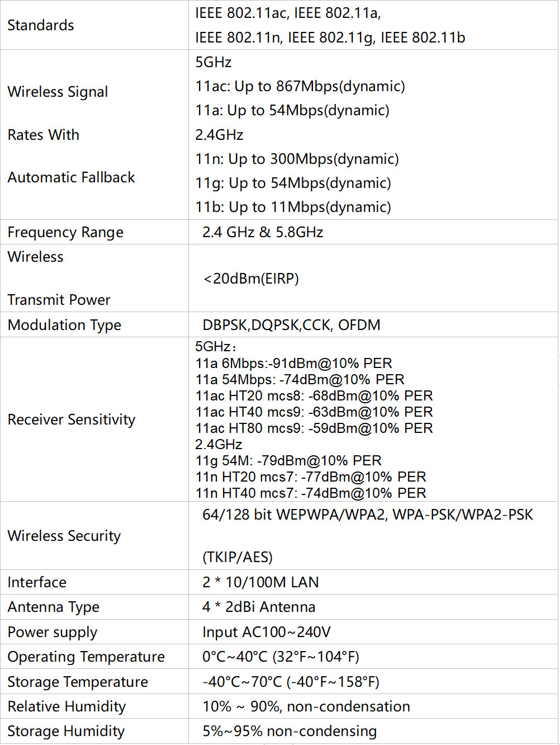The width and height of the screenshot is (560, 745).
Task: Click the (TKIP/AES) text
Action: pos(238,557)
